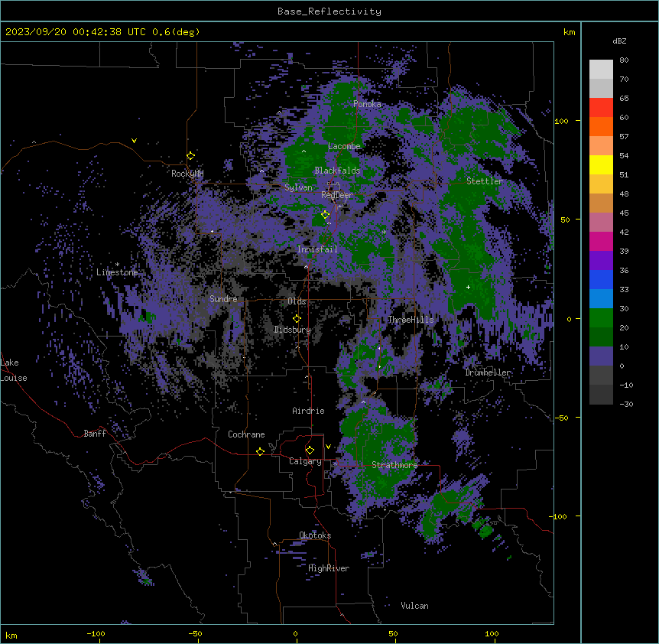Click the Lake Louise label
Image resolution: width=659 pixels, height=644 pixels.
14,370
